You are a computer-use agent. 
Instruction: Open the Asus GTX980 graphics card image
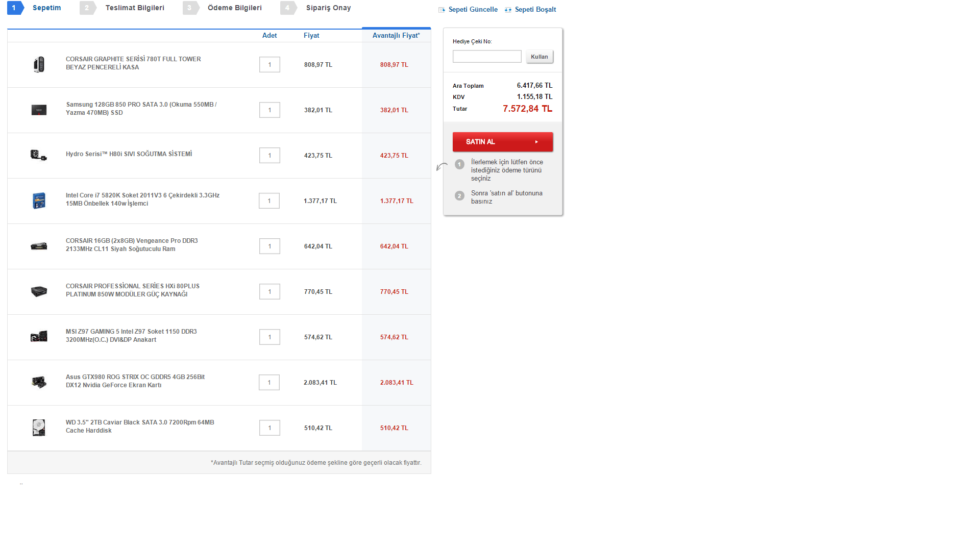pos(39,383)
